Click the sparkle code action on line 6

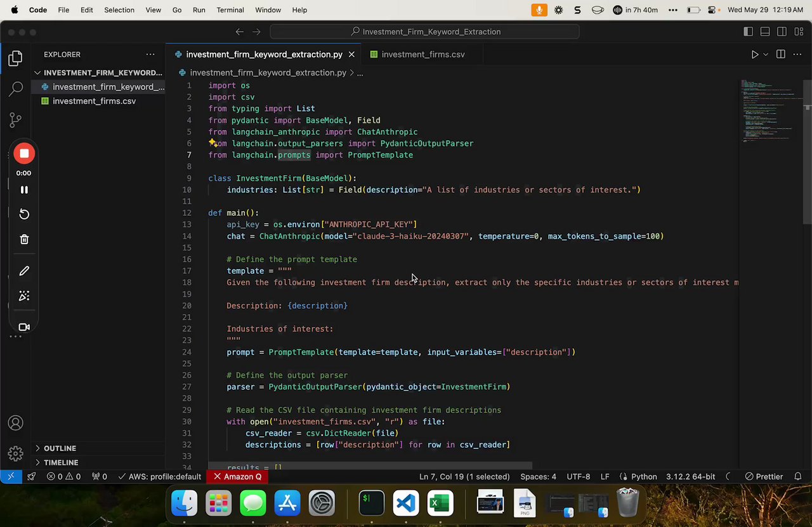pos(213,143)
